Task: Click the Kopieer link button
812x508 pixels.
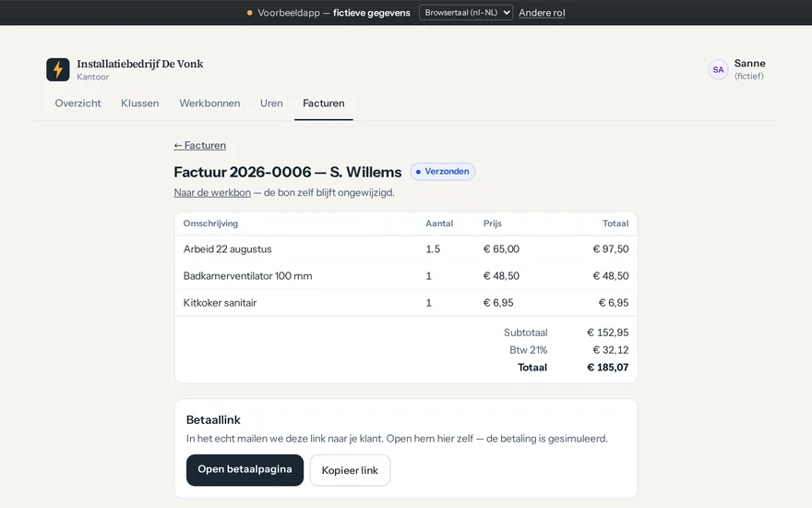Action: pos(350,470)
